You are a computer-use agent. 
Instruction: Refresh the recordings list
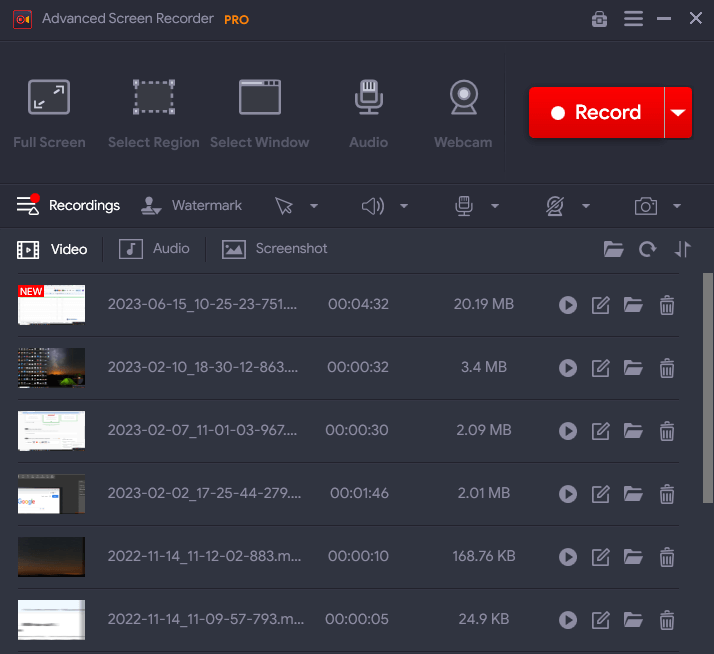point(648,249)
